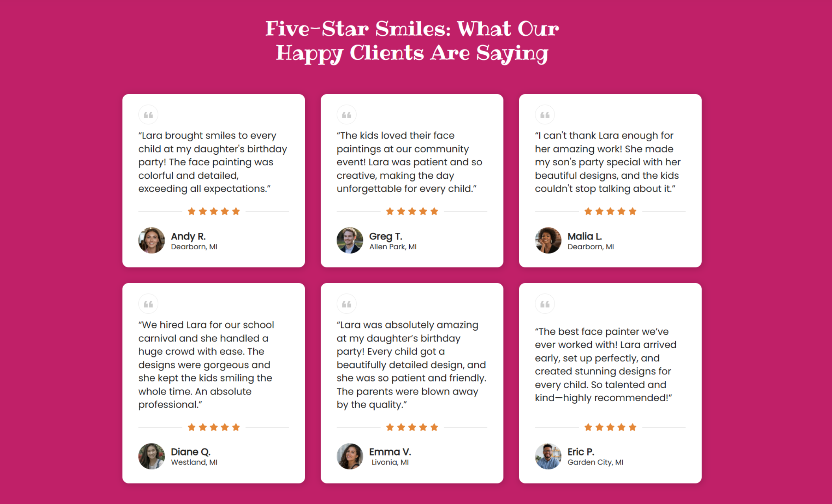This screenshot has height=504, width=832.
Task: Select Malia L.'s profile image
Action: pos(548,240)
